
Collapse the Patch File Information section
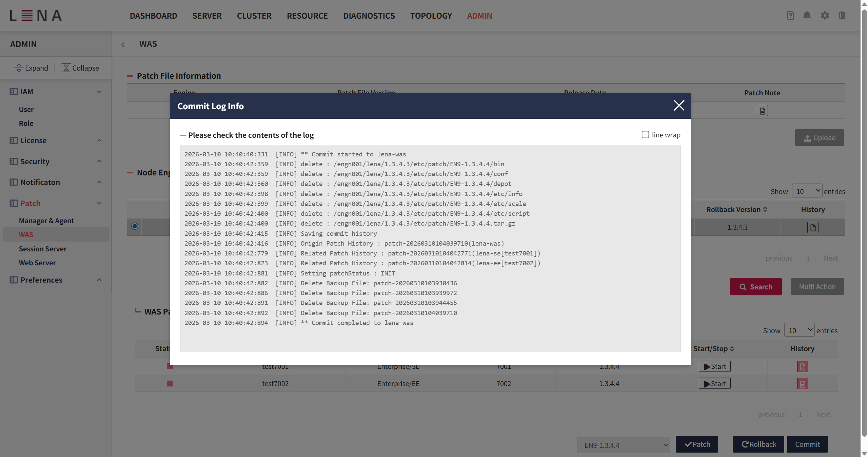130,76
